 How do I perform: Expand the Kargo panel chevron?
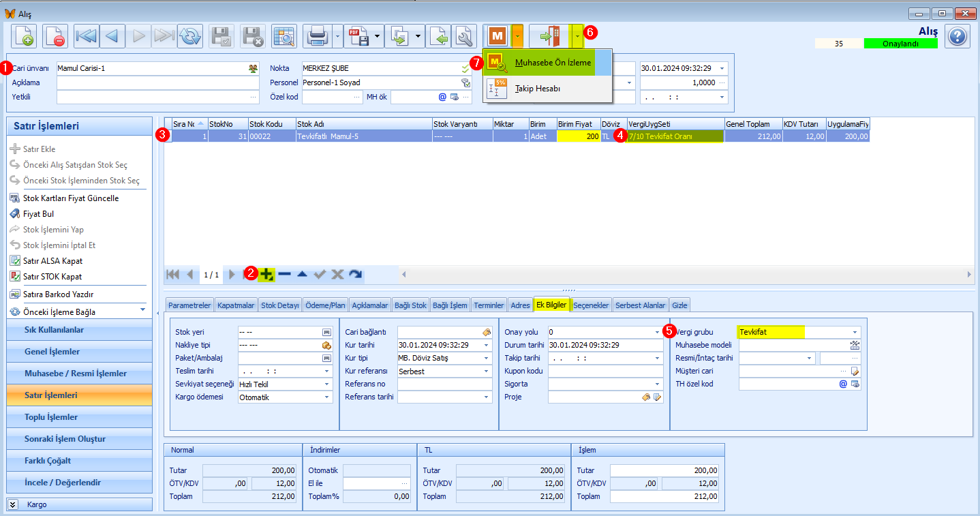point(12,504)
